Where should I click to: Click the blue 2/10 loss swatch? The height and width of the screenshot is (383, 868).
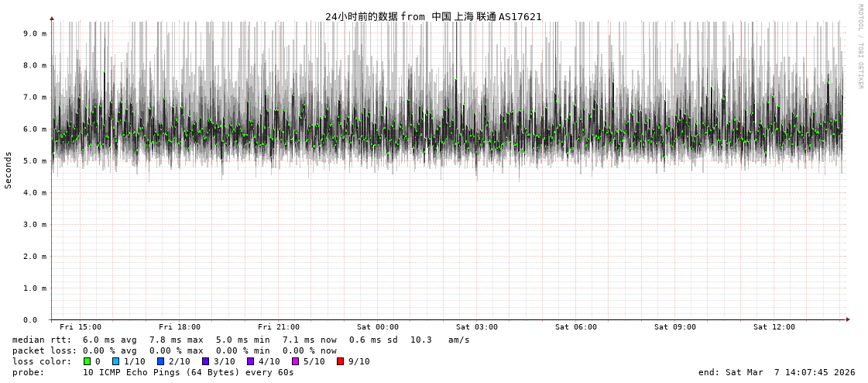coord(160,361)
